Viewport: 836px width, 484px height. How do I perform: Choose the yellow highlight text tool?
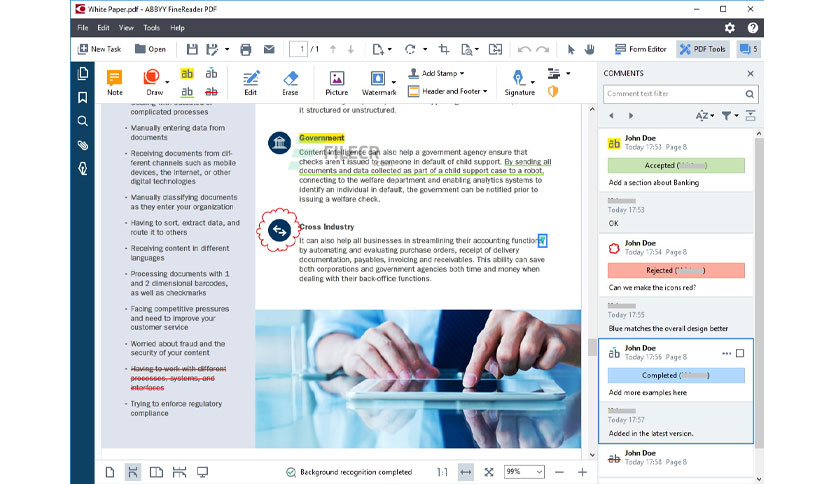pos(187,74)
